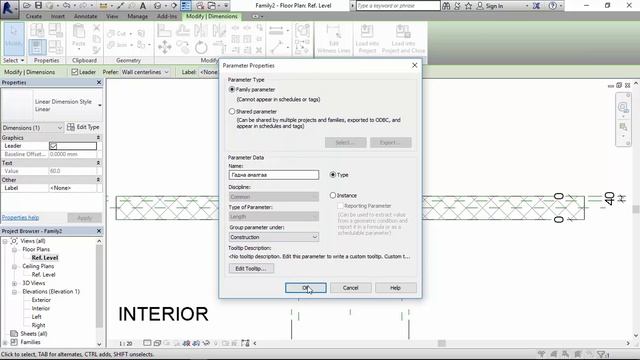Click the Modify arrow tool in ribbon

pyautogui.click(x=14, y=39)
